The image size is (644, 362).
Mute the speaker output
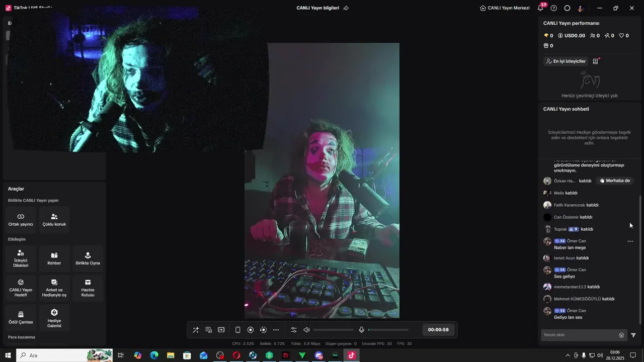(x=306, y=330)
